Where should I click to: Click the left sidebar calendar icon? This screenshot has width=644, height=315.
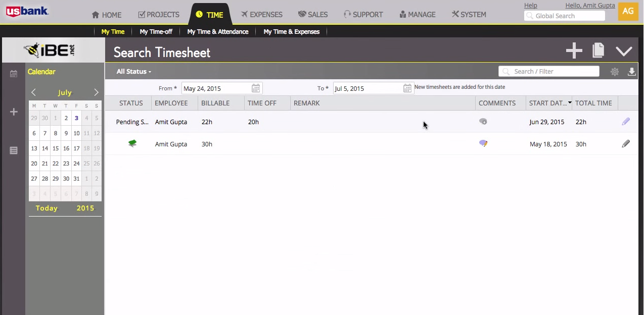coord(14,74)
